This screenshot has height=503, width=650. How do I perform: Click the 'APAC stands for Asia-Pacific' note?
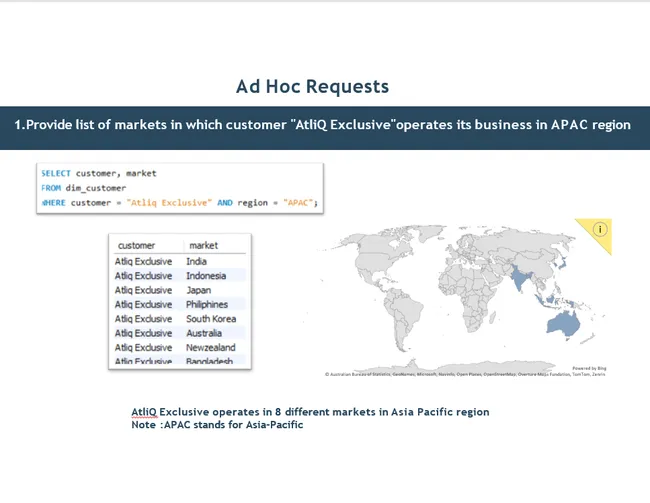click(x=217, y=425)
